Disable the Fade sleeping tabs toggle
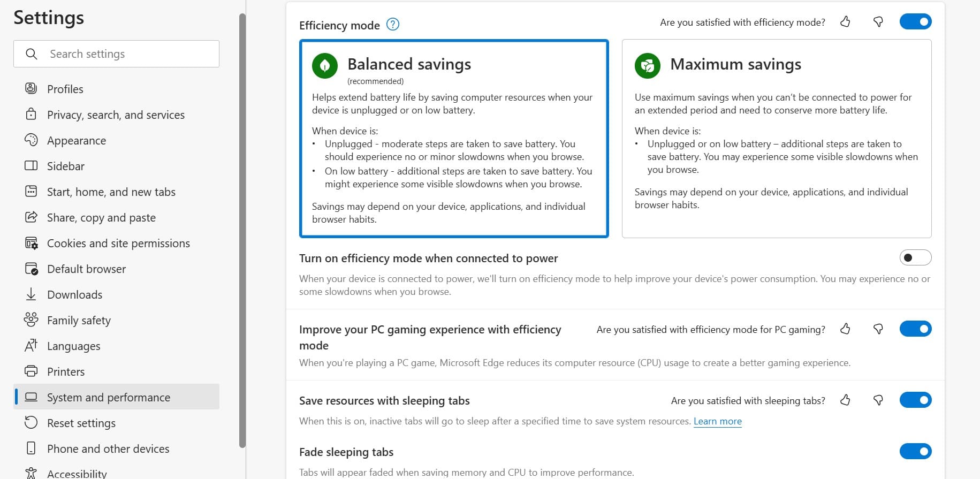 tap(915, 451)
